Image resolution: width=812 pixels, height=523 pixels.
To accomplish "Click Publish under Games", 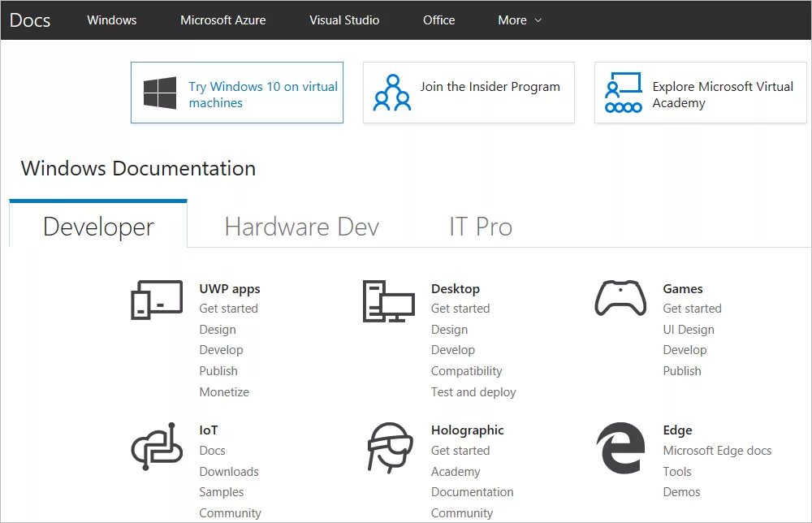I will click(682, 371).
